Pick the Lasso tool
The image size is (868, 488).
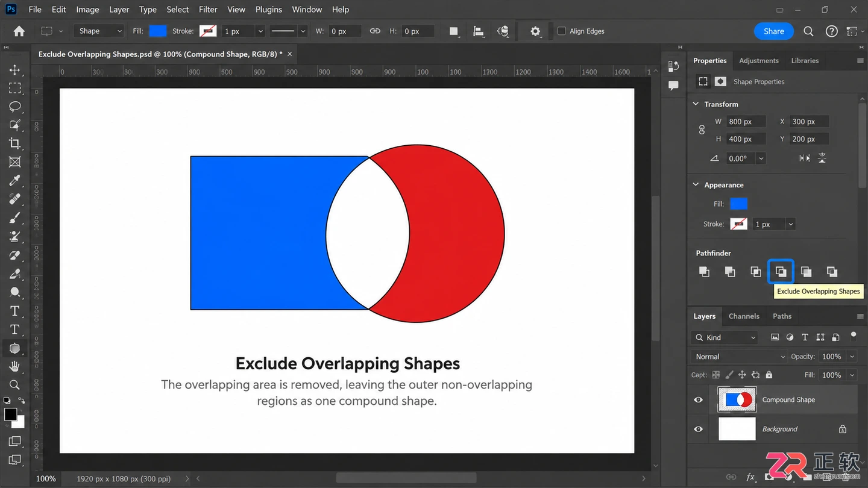(x=14, y=107)
